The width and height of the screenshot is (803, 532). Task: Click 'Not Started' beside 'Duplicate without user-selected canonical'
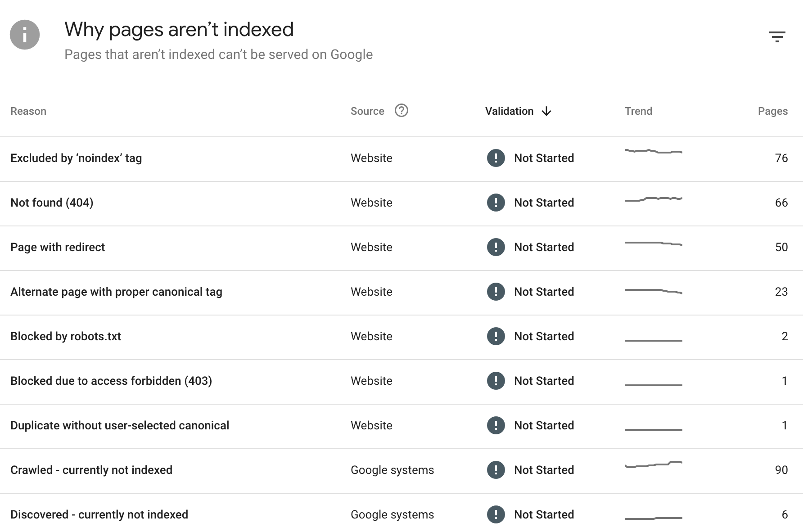tap(544, 425)
